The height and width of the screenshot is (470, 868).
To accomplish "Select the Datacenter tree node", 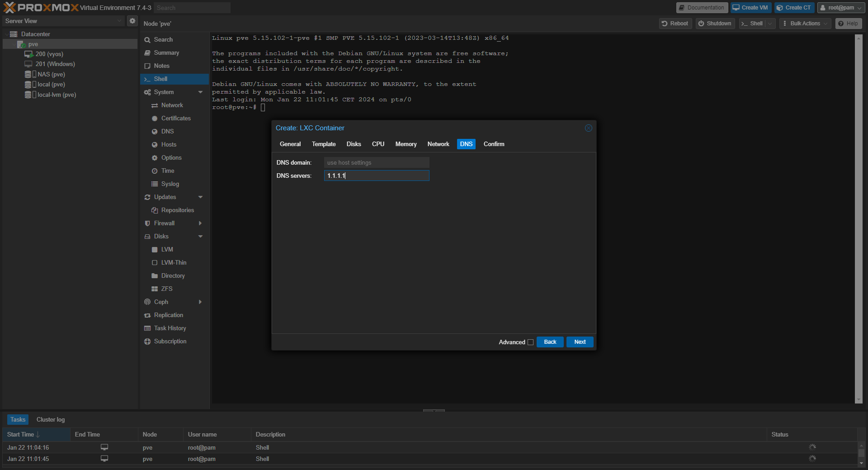I will pos(35,34).
